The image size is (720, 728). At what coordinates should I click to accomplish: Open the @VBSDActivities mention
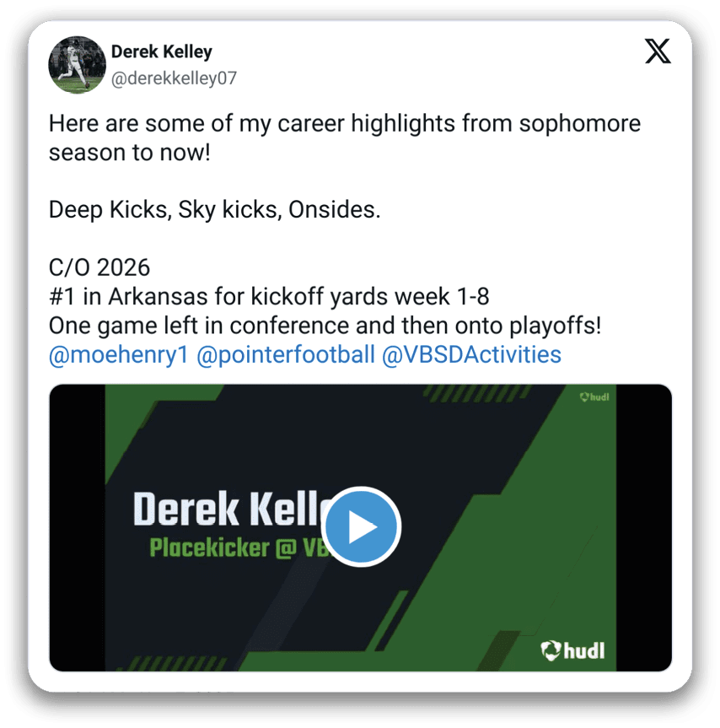click(471, 354)
